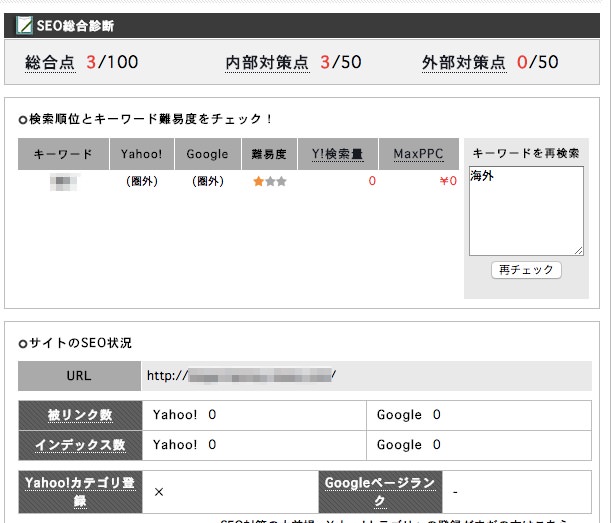This screenshot has height=523, width=612.
Task: Click the インデックス数 row header
Action: pos(80,445)
